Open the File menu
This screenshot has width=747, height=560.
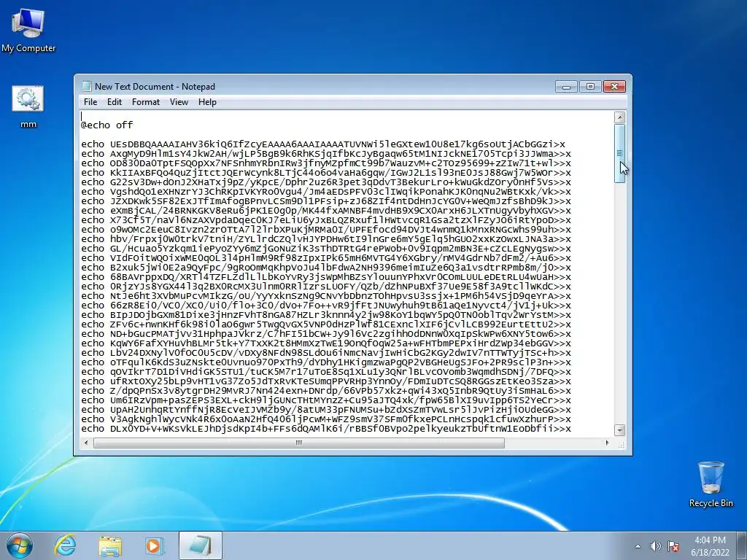click(90, 102)
